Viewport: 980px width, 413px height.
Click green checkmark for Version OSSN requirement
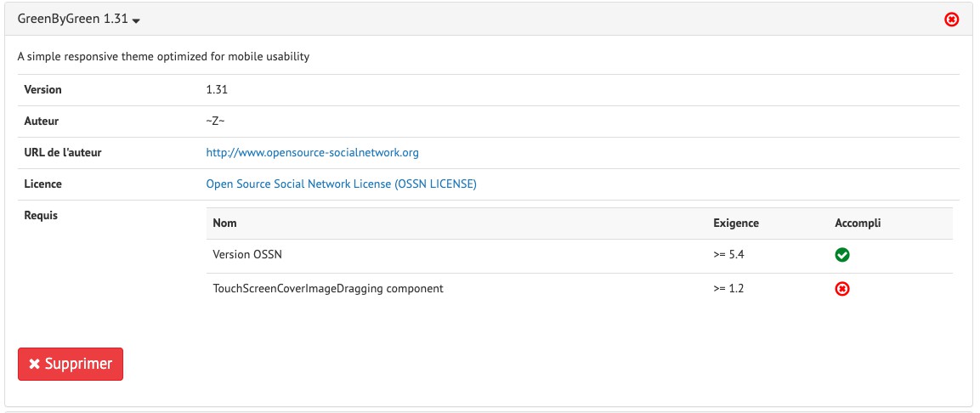(x=842, y=255)
